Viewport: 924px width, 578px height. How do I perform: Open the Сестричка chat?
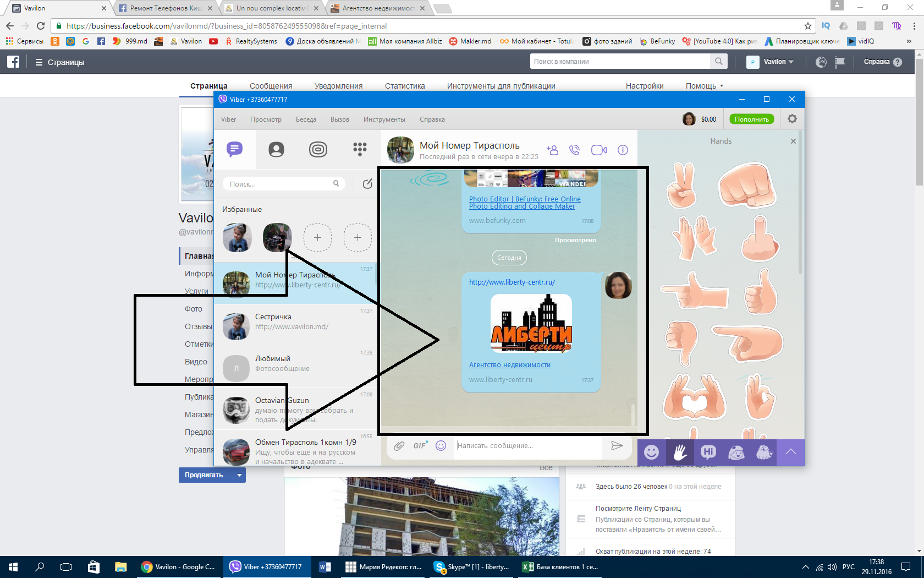click(296, 325)
